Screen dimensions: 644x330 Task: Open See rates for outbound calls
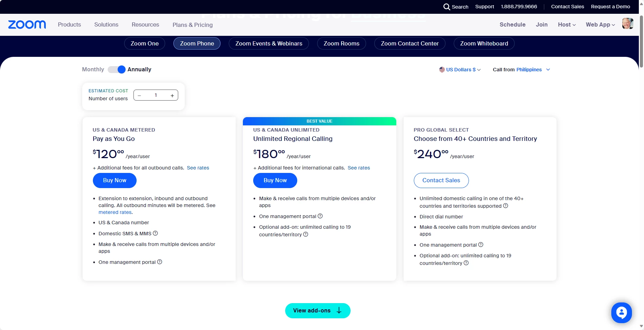(x=198, y=168)
